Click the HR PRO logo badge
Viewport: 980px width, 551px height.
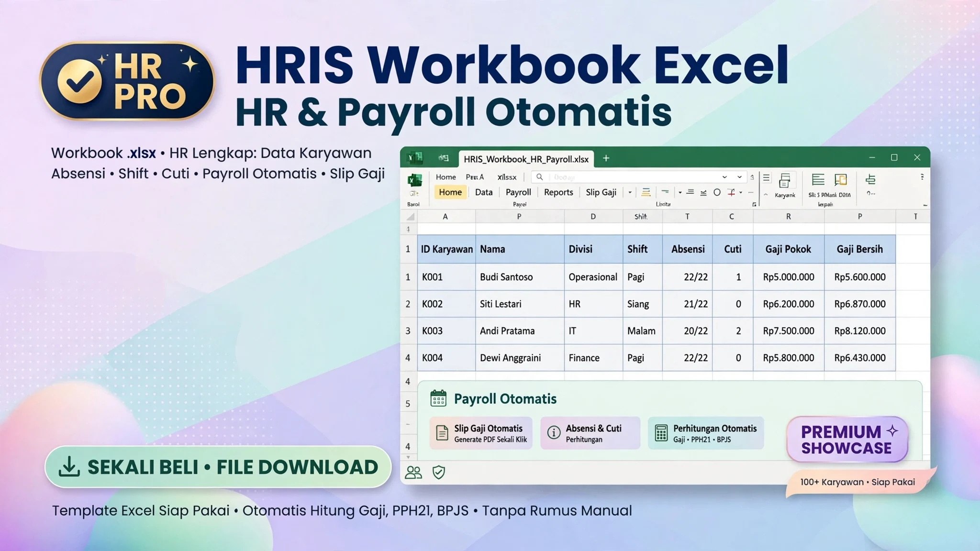click(127, 80)
